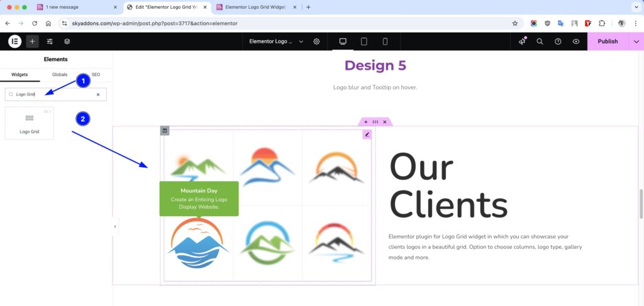Bookmark this page with star icon

514,23
